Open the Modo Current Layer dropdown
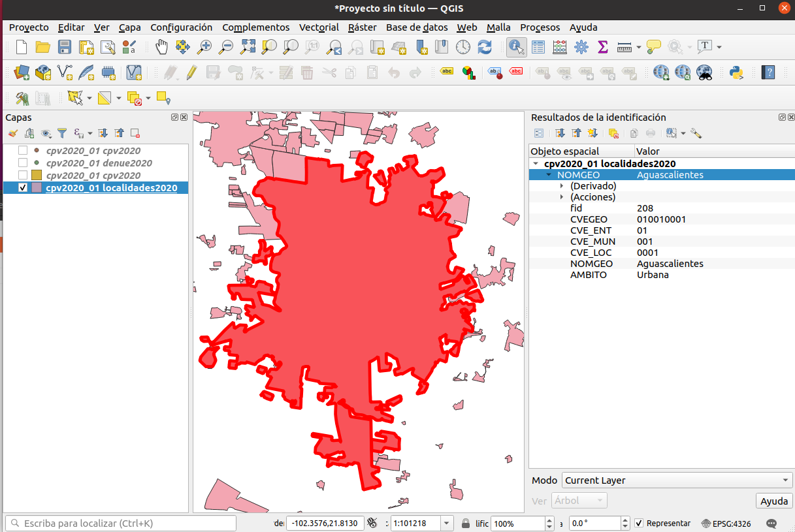 (x=677, y=480)
